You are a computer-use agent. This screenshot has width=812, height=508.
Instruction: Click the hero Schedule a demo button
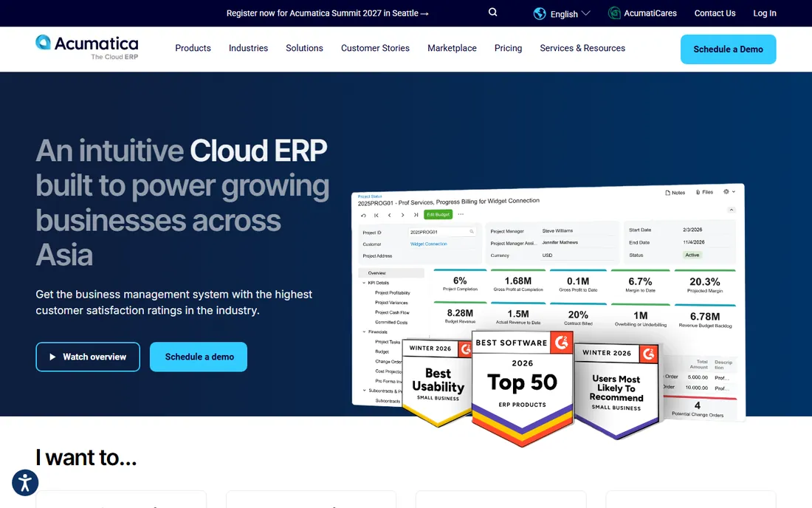click(199, 357)
